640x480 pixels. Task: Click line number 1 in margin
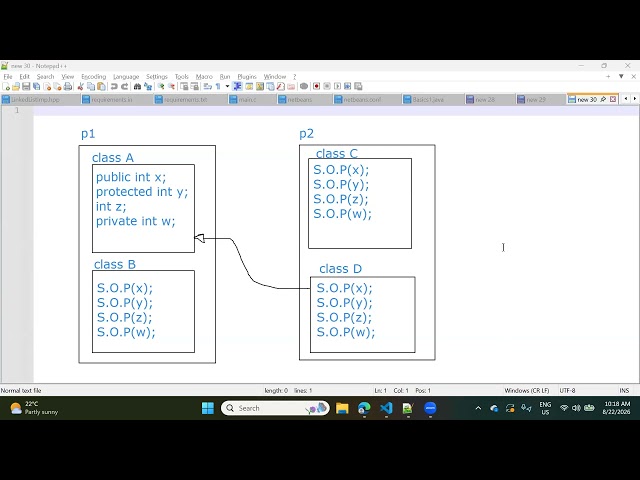(17, 110)
